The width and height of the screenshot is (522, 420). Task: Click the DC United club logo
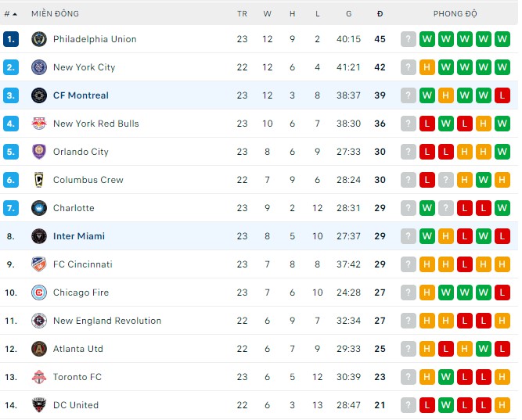point(39,405)
